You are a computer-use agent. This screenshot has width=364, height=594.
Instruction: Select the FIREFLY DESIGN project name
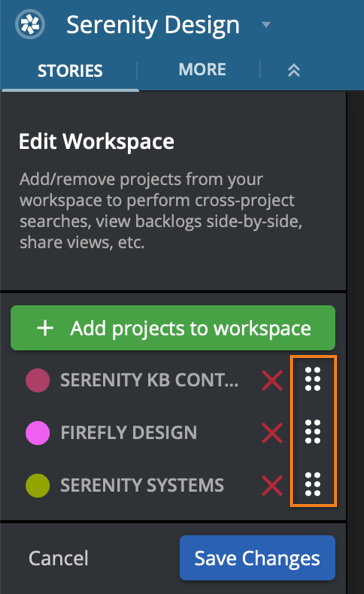(129, 433)
